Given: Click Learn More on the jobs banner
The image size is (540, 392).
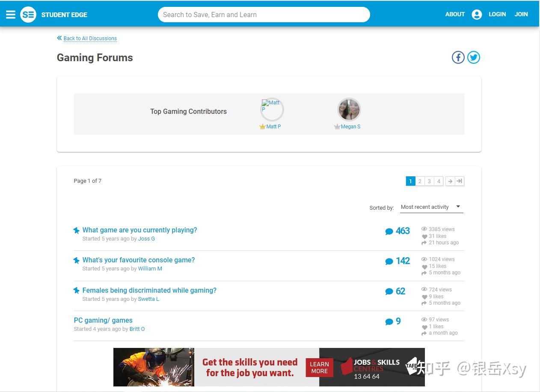Looking at the screenshot, I should 319,368.
